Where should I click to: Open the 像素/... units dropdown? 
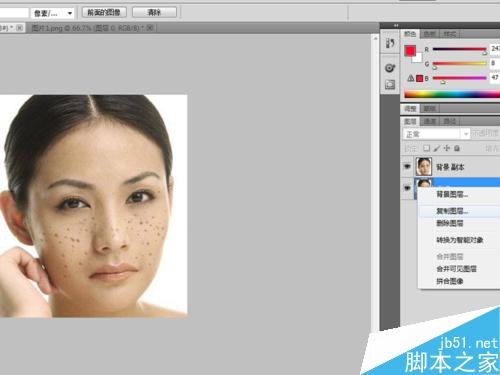click(52, 13)
